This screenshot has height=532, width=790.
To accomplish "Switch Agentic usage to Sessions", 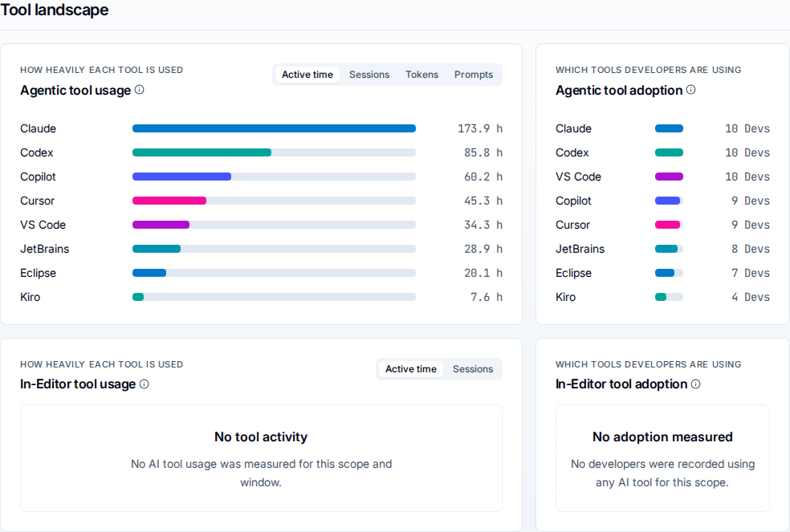I will point(369,75).
